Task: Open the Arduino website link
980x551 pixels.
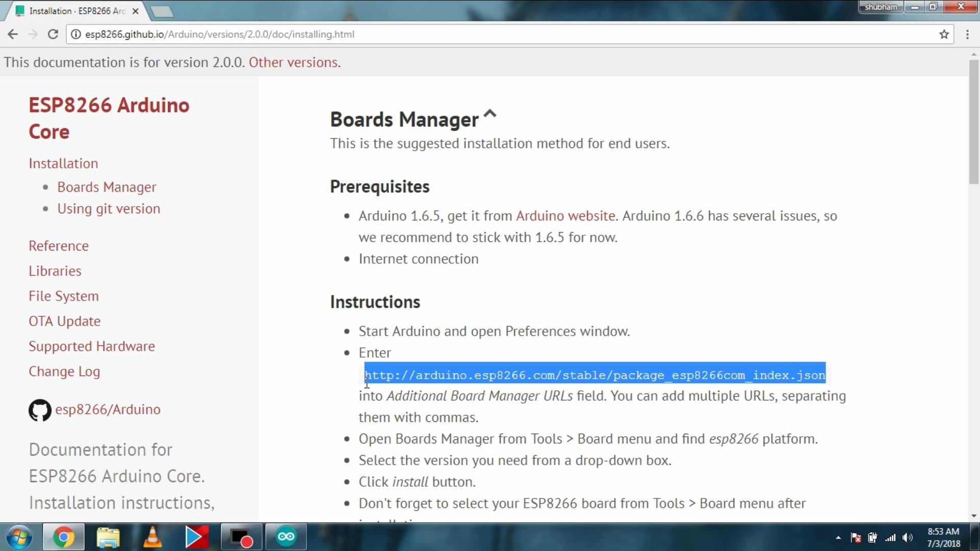Action: click(565, 216)
